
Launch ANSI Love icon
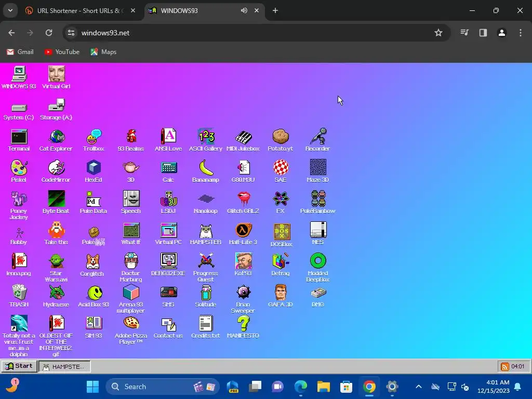coord(168,140)
